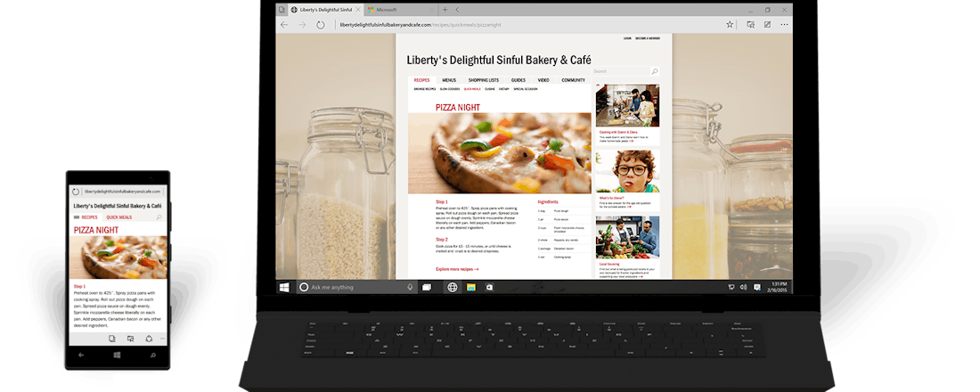Click the LOGIN link

tap(627, 38)
